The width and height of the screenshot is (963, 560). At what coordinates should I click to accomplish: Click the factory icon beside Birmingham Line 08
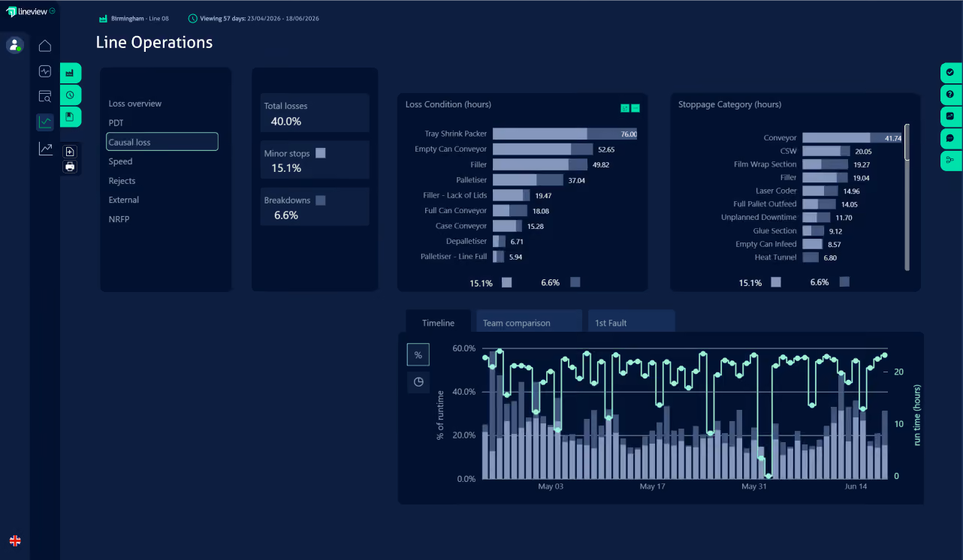104,18
